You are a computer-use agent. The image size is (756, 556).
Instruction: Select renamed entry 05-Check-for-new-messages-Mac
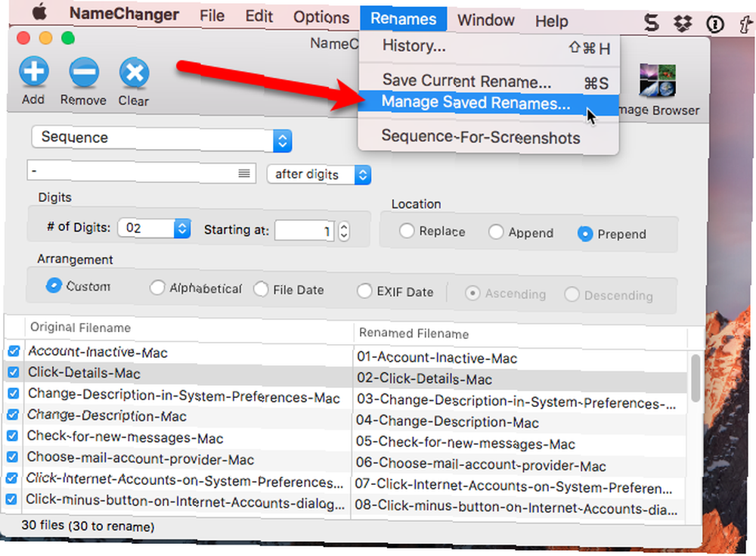coord(465,443)
